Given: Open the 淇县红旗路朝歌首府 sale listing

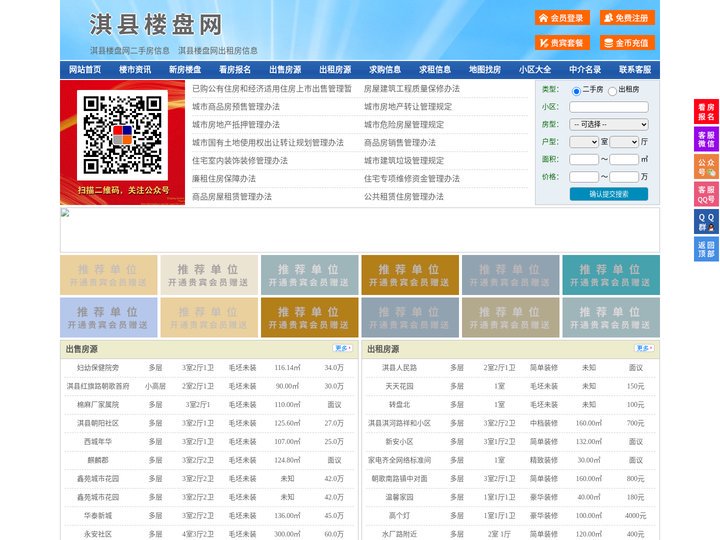Looking at the screenshot, I should click(x=98, y=386).
